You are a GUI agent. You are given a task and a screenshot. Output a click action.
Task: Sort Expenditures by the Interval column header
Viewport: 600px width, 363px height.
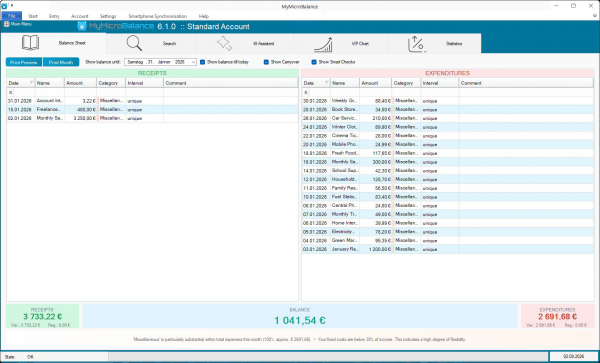(440, 83)
